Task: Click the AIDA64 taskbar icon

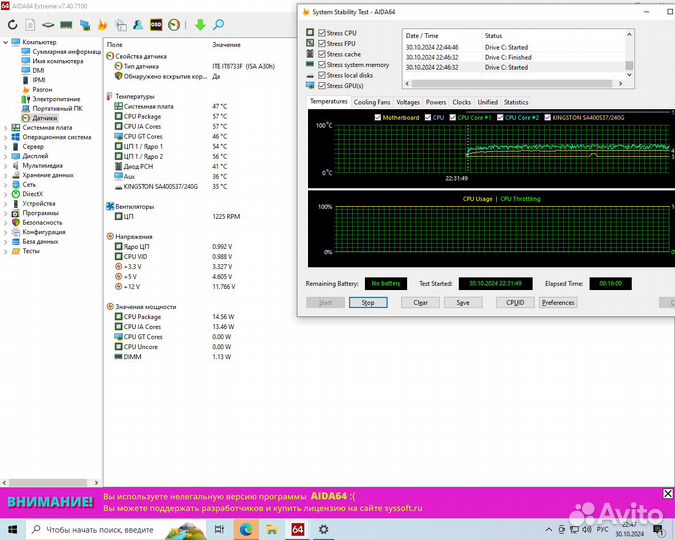Action: pos(297,529)
